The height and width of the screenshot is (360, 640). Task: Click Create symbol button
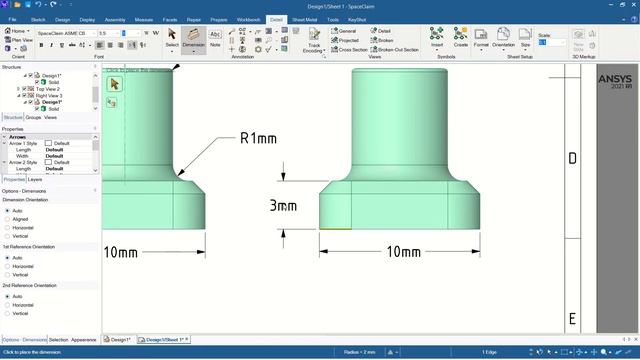pyautogui.click(x=460, y=38)
